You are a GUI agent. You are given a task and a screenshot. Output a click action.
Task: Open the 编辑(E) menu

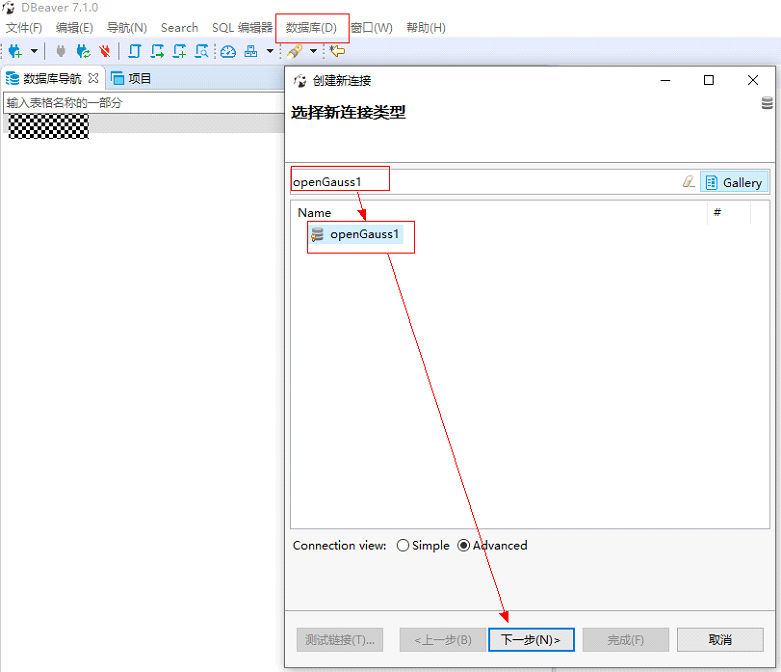(74, 28)
